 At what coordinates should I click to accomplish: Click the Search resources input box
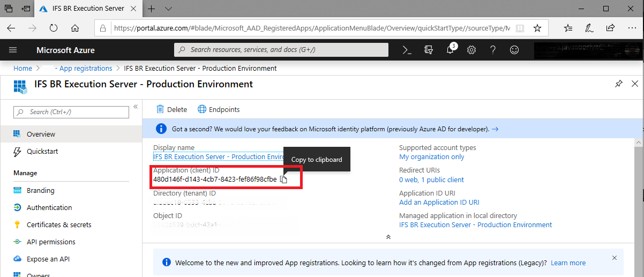[281, 50]
